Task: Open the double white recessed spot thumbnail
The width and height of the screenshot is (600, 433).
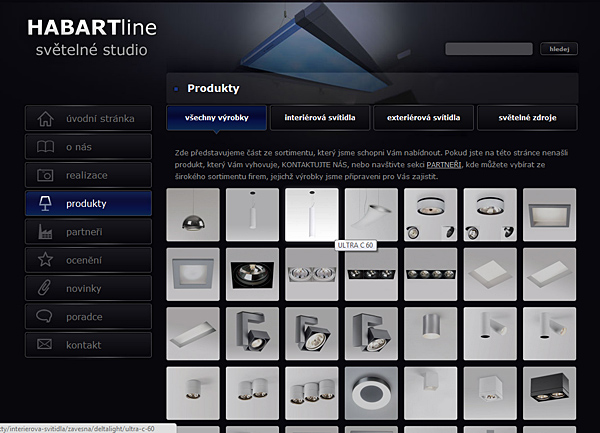Action: click(x=312, y=274)
